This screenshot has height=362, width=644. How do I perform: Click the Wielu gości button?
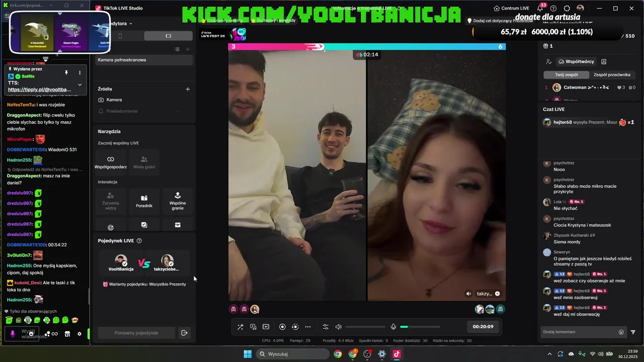[144, 162]
